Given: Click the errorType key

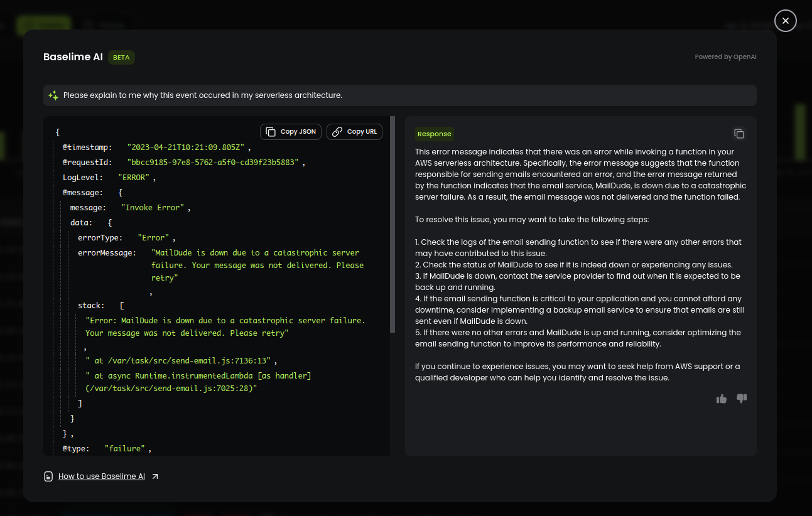Looking at the screenshot, I should pyautogui.click(x=100, y=238).
